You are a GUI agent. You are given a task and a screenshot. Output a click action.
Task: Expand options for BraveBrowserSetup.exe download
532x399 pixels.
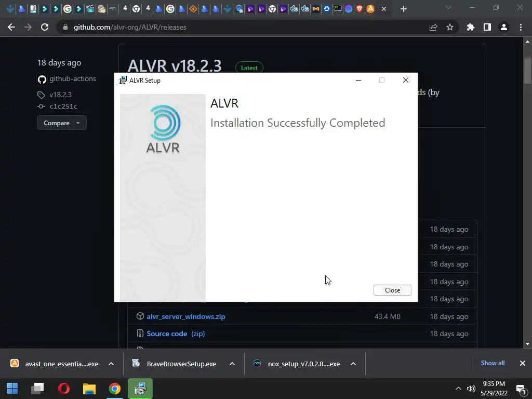click(x=232, y=364)
